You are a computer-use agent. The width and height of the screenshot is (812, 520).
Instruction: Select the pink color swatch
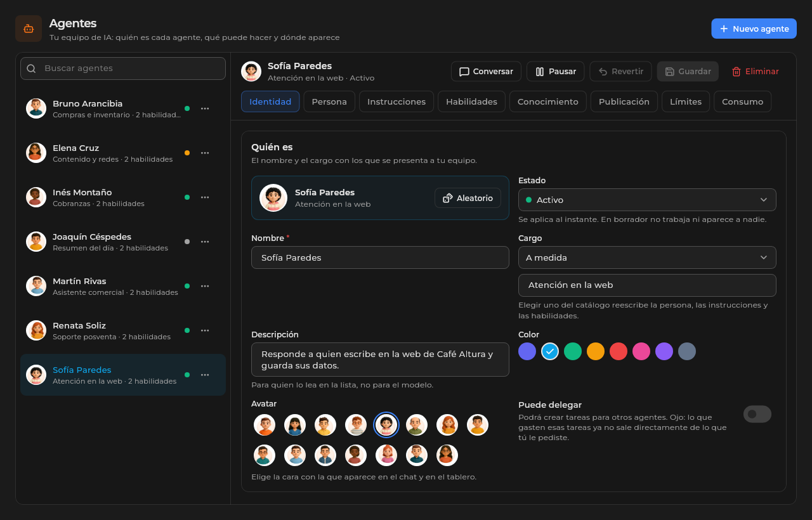(x=641, y=351)
